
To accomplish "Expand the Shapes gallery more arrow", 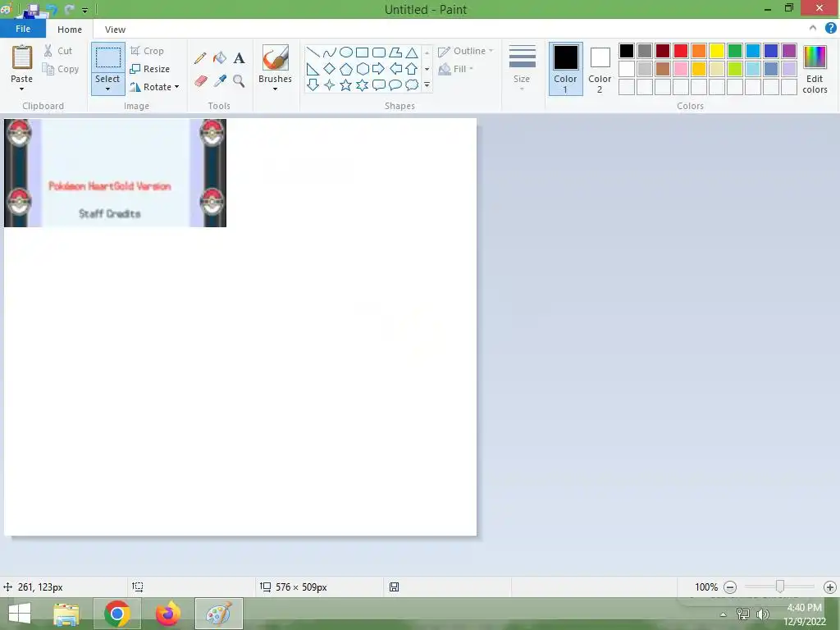I will pos(427,84).
